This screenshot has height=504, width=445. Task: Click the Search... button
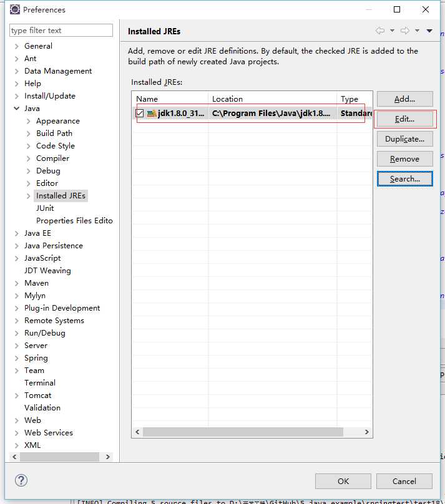point(405,179)
